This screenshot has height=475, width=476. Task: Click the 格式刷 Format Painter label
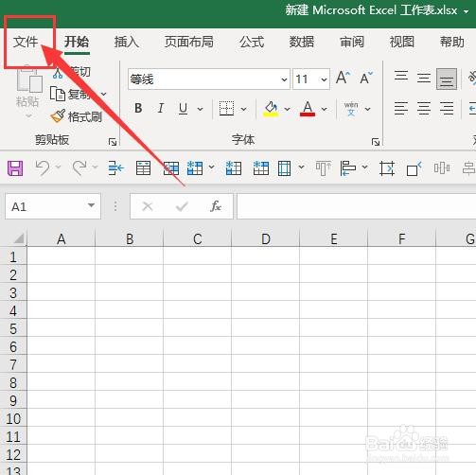pyautogui.click(x=85, y=117)
